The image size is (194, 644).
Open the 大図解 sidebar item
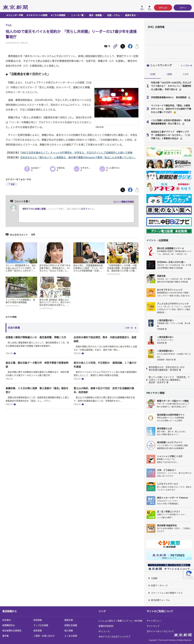pos(154,578)
